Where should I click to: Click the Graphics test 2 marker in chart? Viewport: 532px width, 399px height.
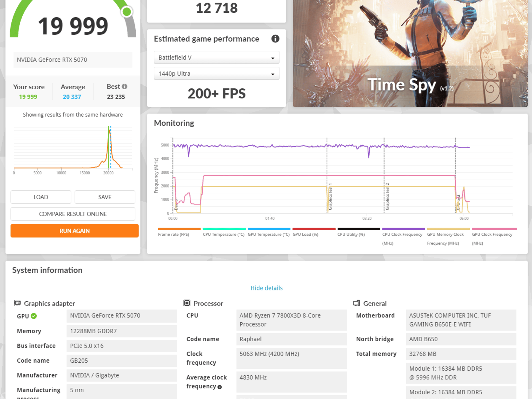387,196
